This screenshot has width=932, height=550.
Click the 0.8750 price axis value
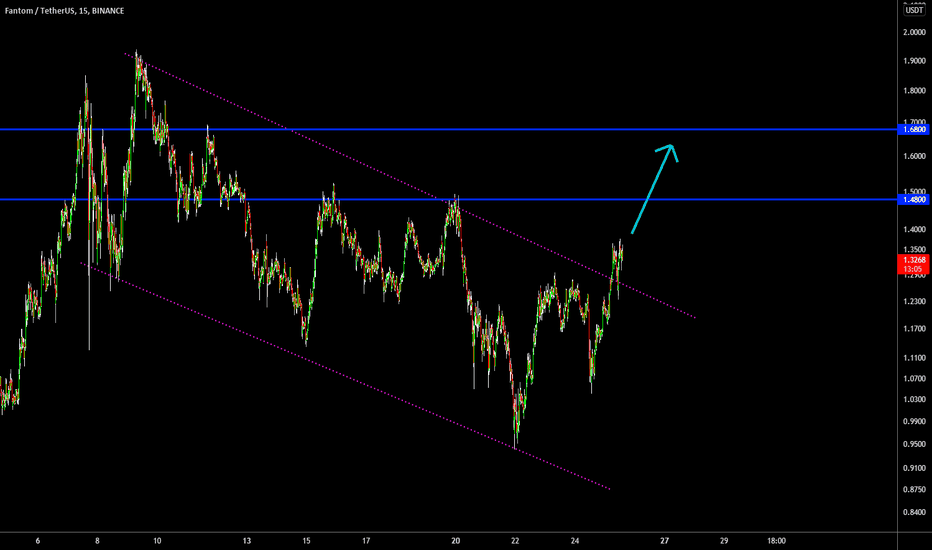click(914, 490)
